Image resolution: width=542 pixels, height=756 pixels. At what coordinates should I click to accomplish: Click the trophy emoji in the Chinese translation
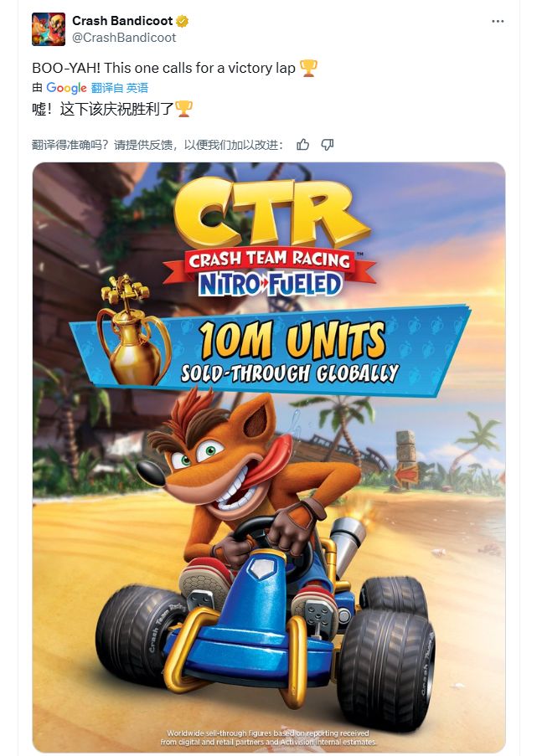click(184, 108)
